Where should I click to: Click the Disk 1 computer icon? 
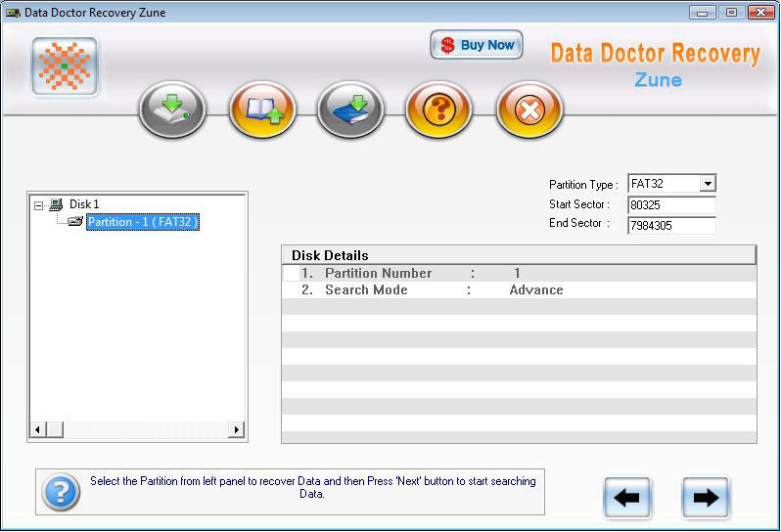(56, 204)
